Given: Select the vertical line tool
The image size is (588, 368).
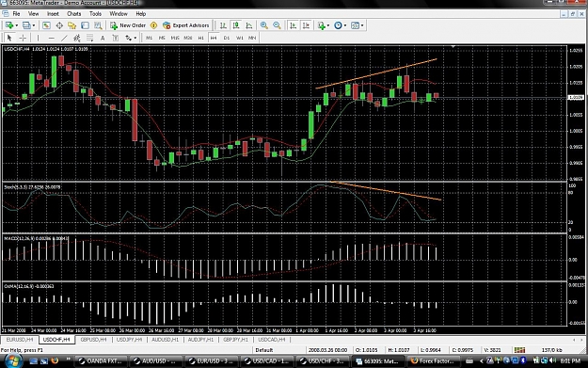Looking at the screenshot, I should click(x=38, y=38).
